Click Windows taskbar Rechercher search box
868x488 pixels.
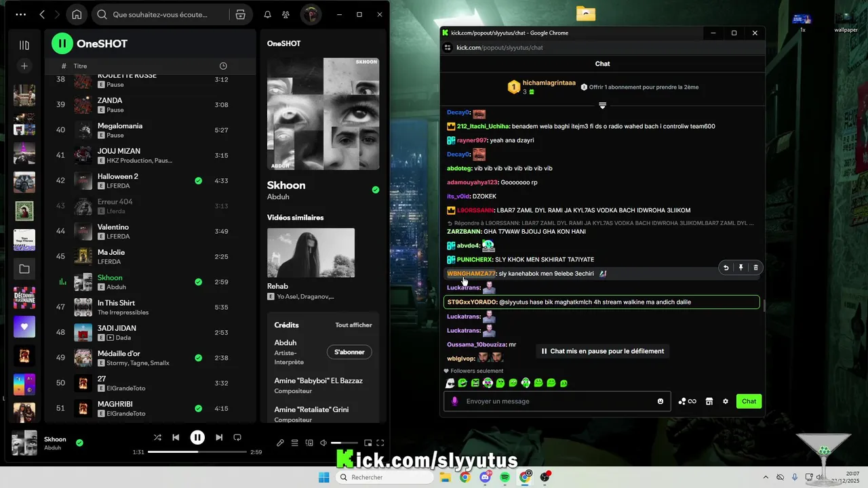(x=384, y=477)
